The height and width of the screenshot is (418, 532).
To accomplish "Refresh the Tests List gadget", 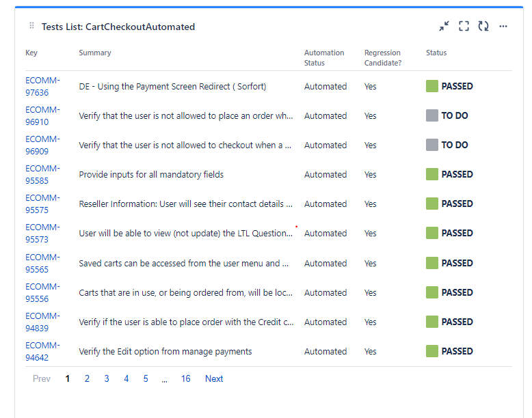I will pyautogui.click(x=483, y=26).
